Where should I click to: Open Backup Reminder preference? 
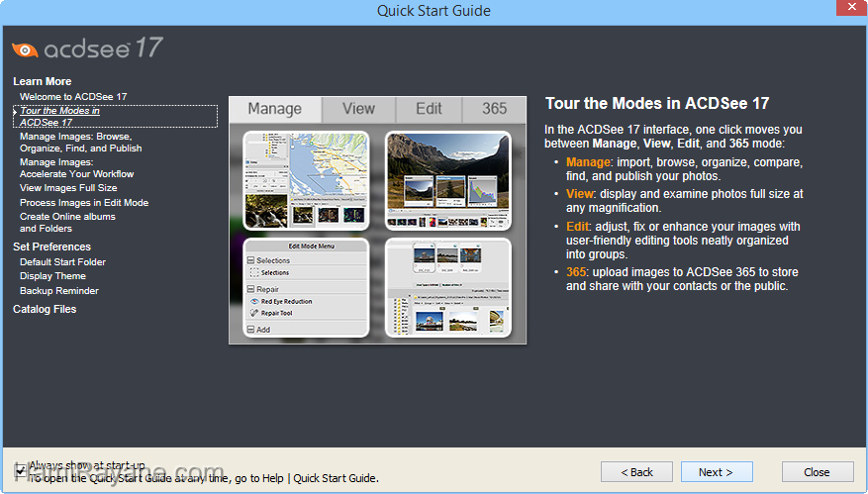59,291
